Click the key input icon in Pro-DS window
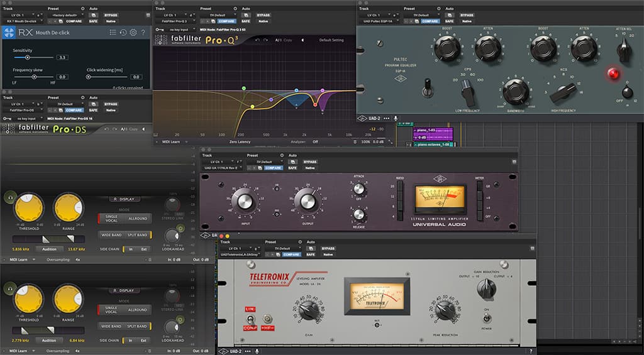644x355 pixels. click(6, 119)
